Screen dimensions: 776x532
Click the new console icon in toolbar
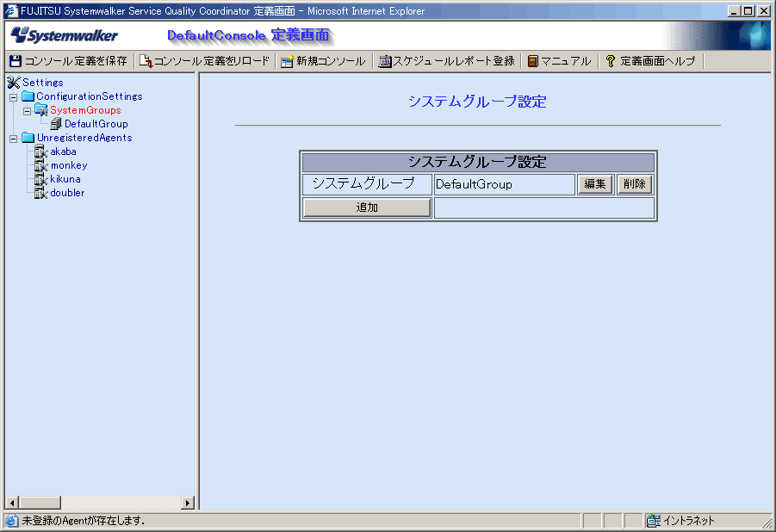click(x=288, y=61)
